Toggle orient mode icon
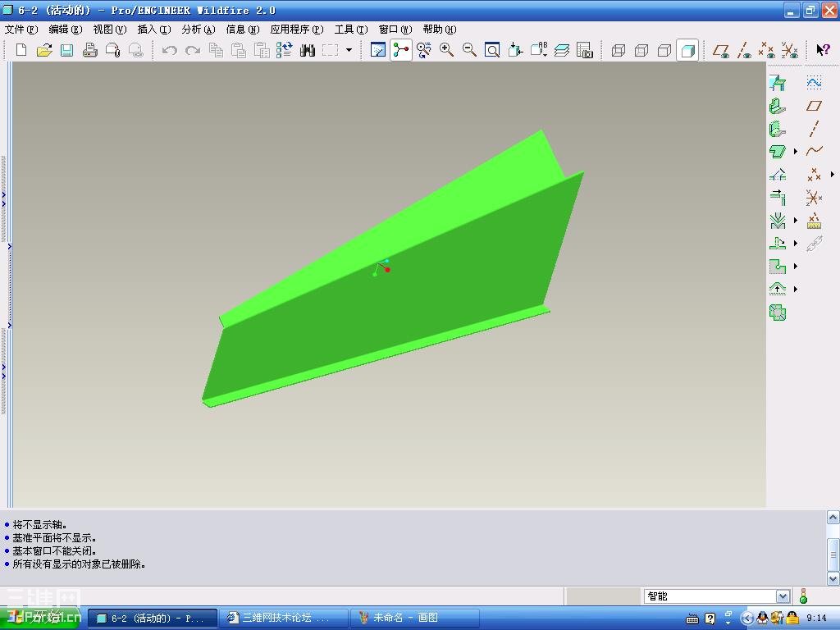Image resolution: width=840 pixels, height=630 pixels. point(424,50)
